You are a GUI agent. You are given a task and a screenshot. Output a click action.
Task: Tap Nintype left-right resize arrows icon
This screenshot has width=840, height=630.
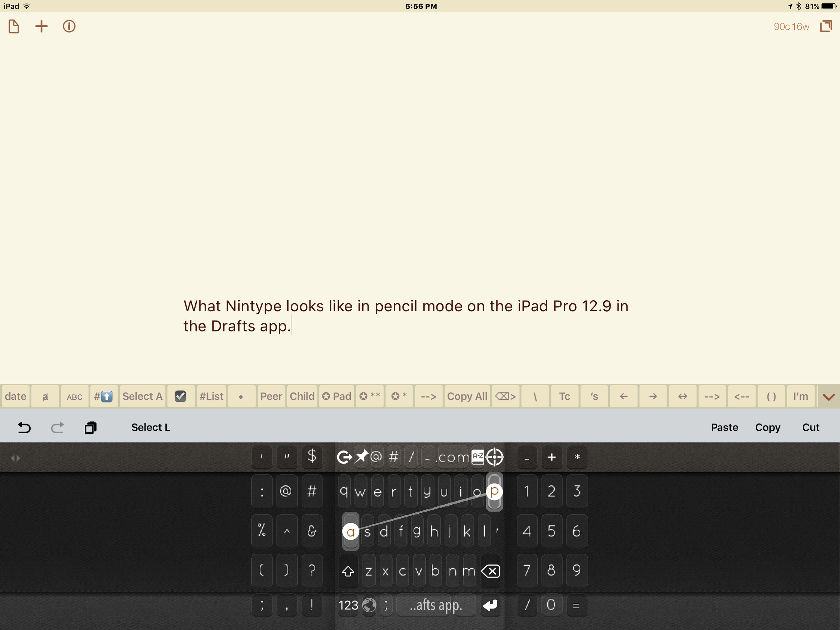click(x=15, y=458)
